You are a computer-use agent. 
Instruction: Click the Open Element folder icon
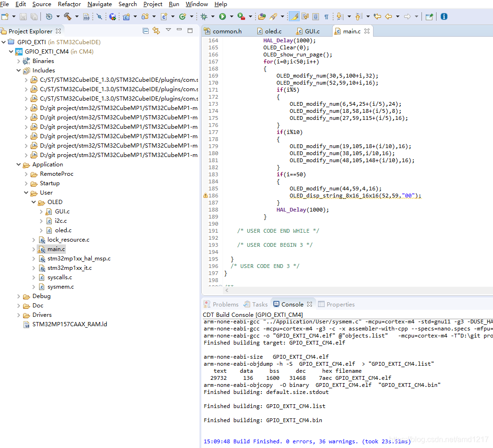point(262,16)
